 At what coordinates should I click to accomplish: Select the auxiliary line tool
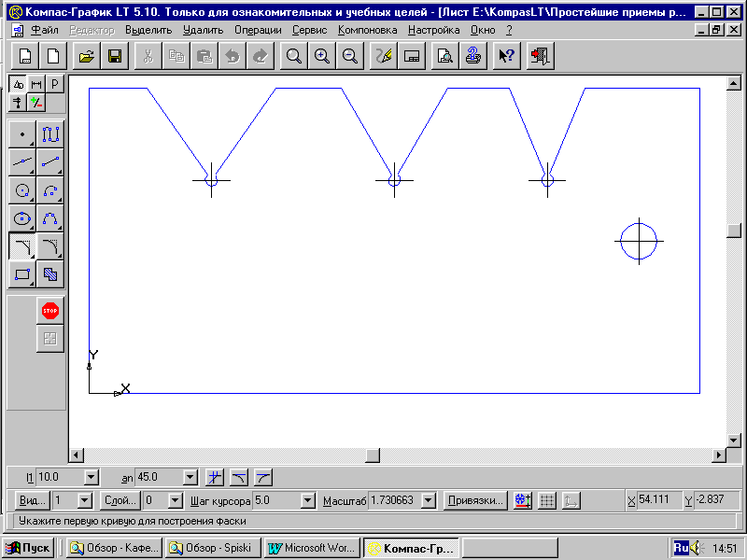coord(21,162)
